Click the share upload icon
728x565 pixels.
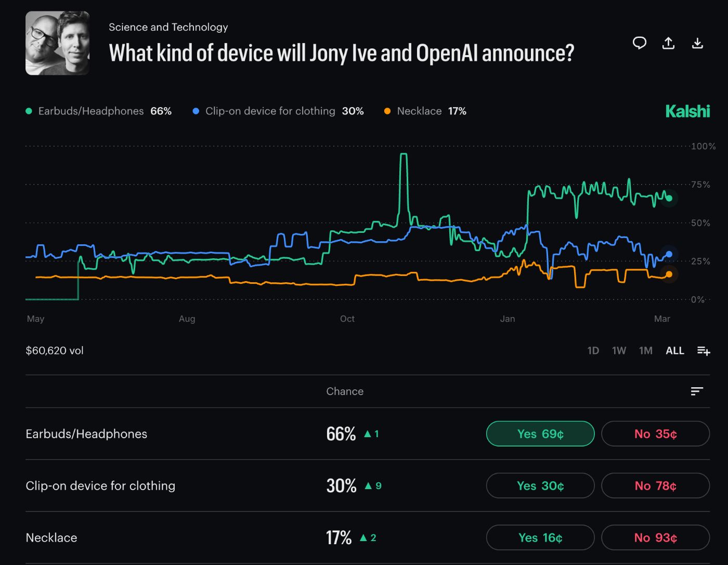[x=668, y=43]
